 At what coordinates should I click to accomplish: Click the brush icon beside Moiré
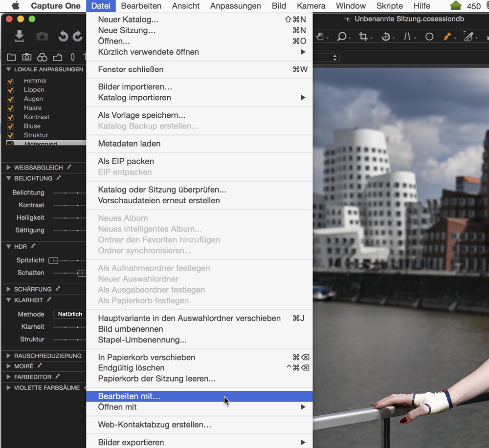pos(40,366)
